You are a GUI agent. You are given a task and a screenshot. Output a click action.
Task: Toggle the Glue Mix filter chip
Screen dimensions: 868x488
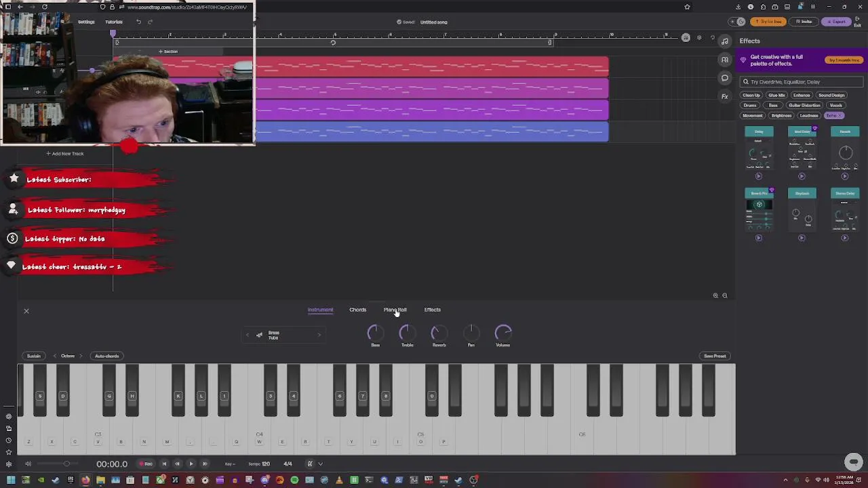[777, 96]
